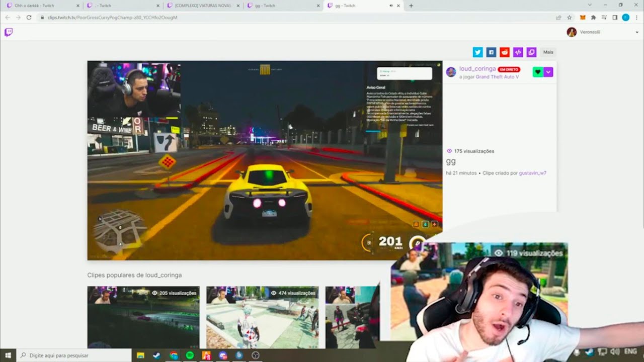Bookmark this page with the star icon
This screenshot has height=362, width=644.
click(x=569, y=17)
